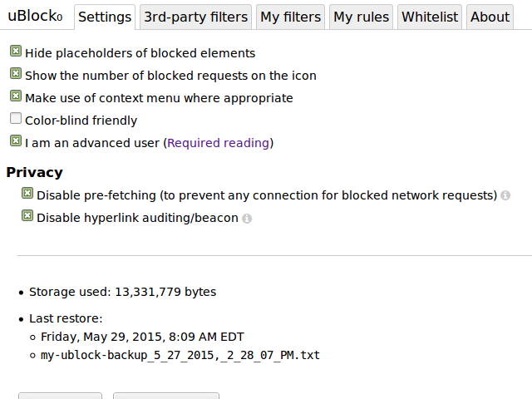Toggle Disable hyperlink auditing/beacon checkbox
This screenshot has width=532, height=399.
[x=27, y=216]
